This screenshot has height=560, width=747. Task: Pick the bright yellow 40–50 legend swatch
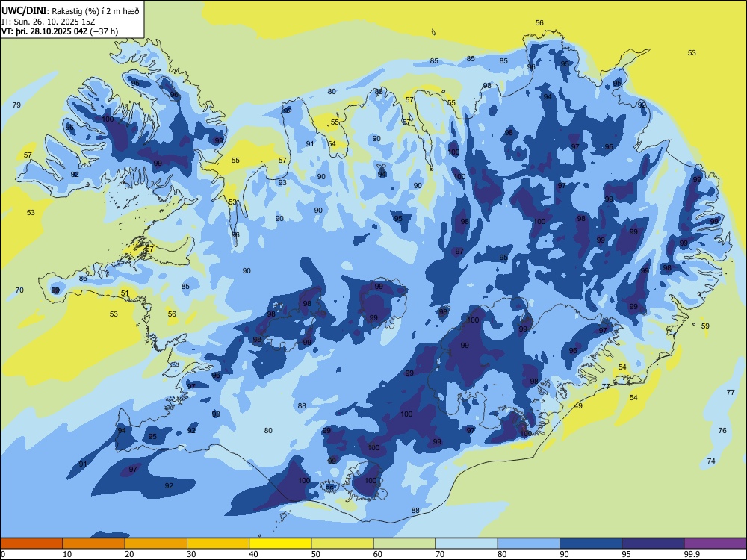pyautogui.click(x=280, y=544)
